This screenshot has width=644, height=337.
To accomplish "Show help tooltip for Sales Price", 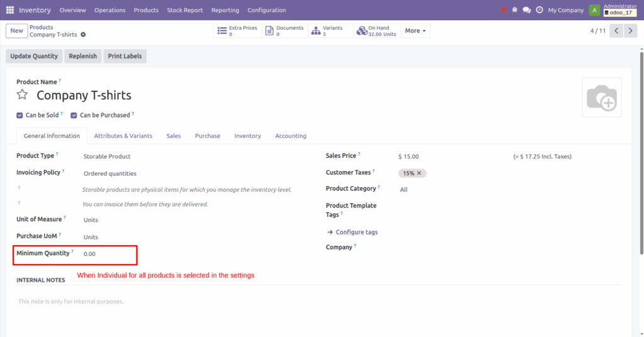I will (359, 154).
